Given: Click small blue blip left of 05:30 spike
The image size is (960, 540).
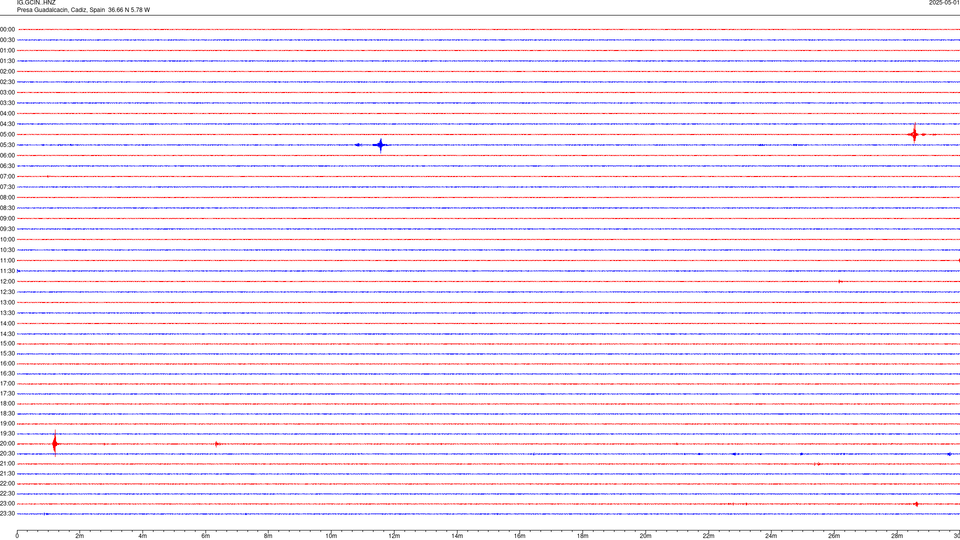Looking at the screenshot, I should 358,145.
